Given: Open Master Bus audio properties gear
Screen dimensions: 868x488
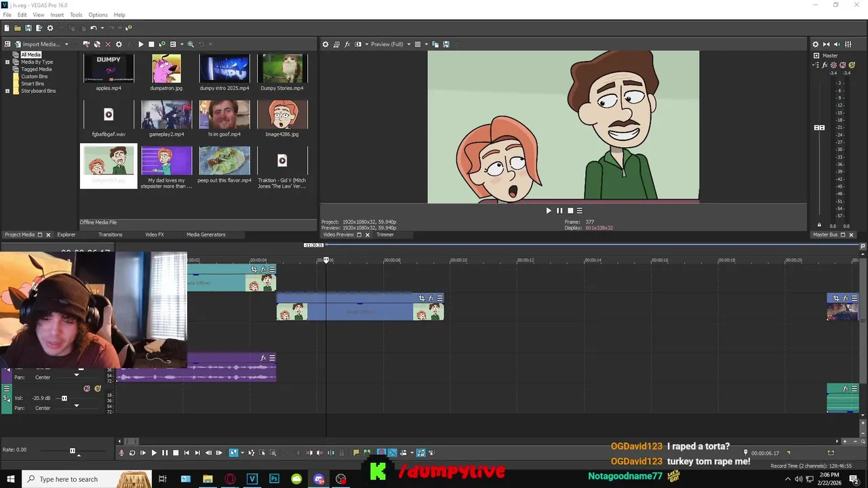Looking at the screenshot, I should coord(815,44).
